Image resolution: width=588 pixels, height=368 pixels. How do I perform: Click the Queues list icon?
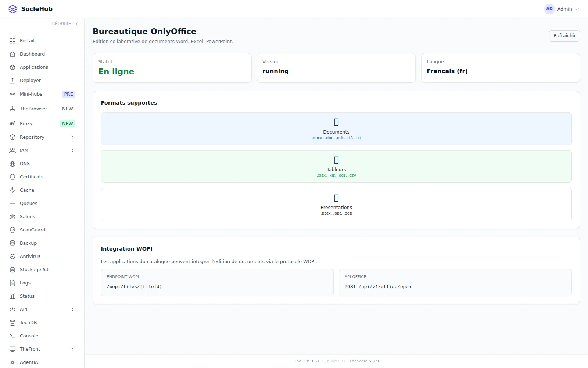coord(12,204)
